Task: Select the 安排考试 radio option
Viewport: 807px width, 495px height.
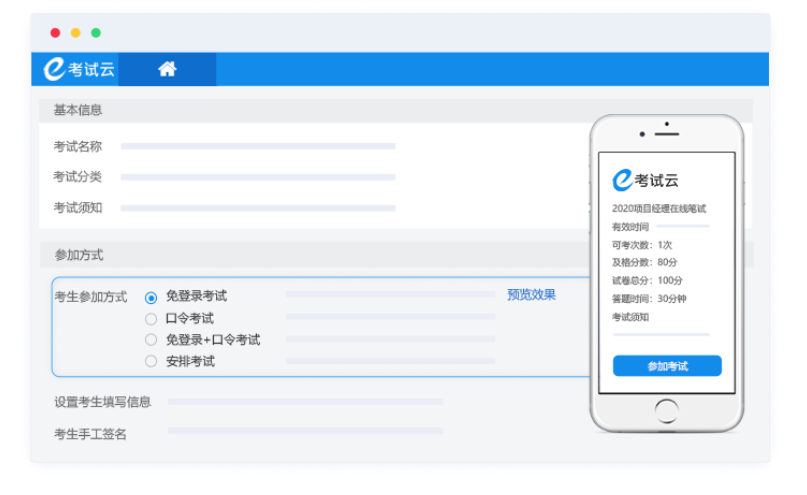Action: click(151, 361)
